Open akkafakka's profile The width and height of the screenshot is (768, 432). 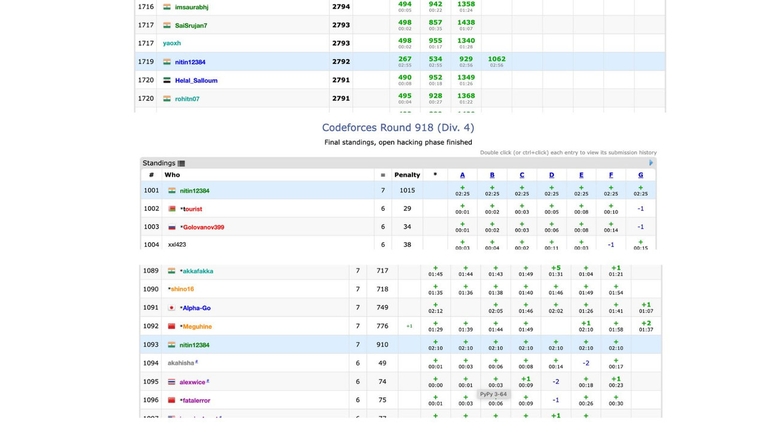[197, 271]
